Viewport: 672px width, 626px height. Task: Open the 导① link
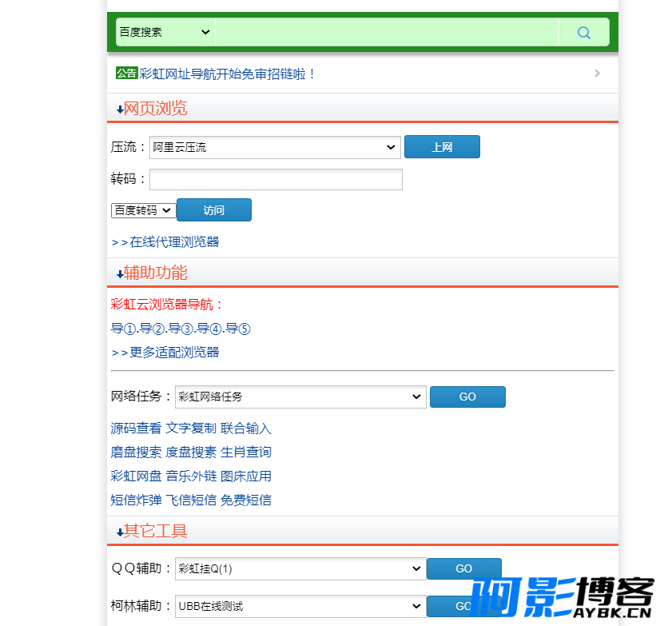click(123, 329)
